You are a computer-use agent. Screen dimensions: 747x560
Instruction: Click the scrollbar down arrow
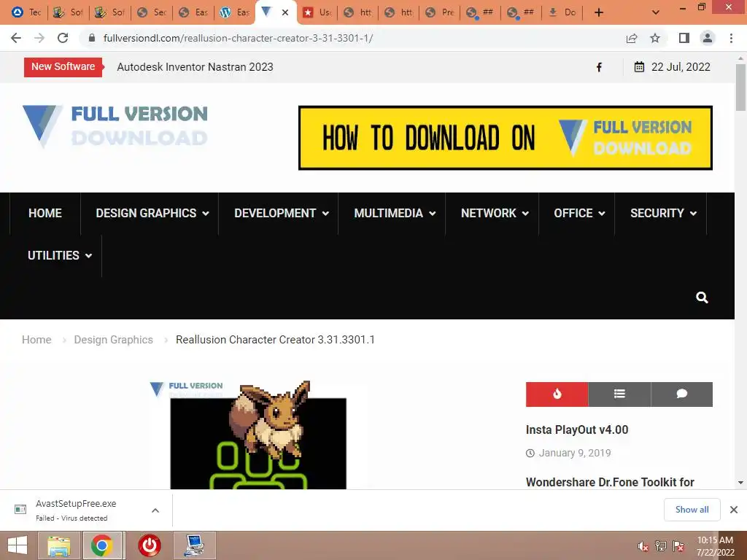click(741, 483)
